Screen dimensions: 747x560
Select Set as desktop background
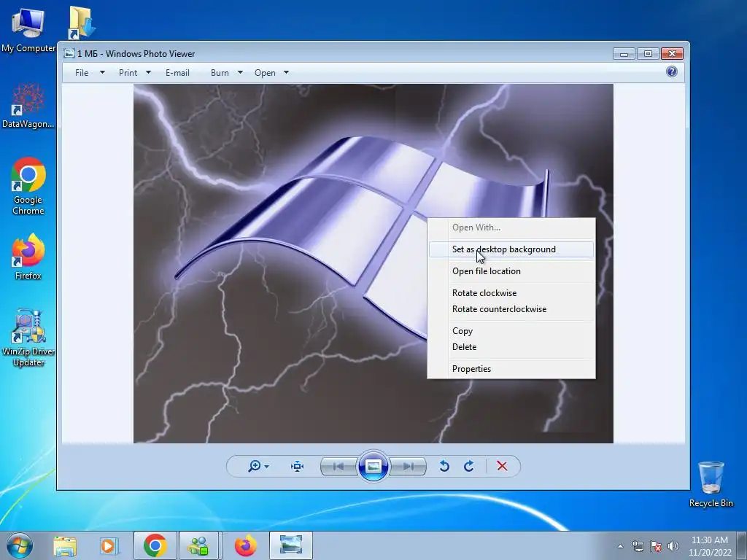tap(511, 249)
